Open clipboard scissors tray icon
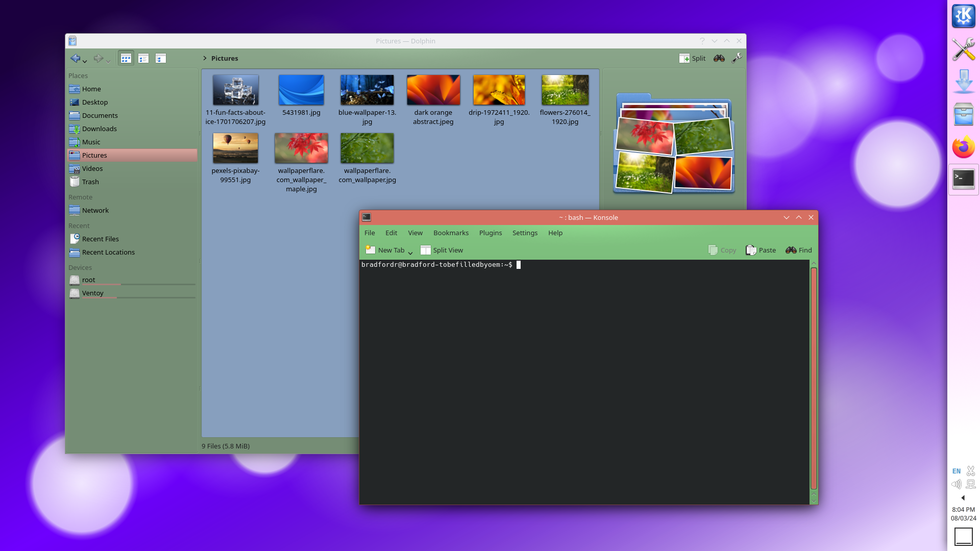980x551 pixels. (971, 471)
